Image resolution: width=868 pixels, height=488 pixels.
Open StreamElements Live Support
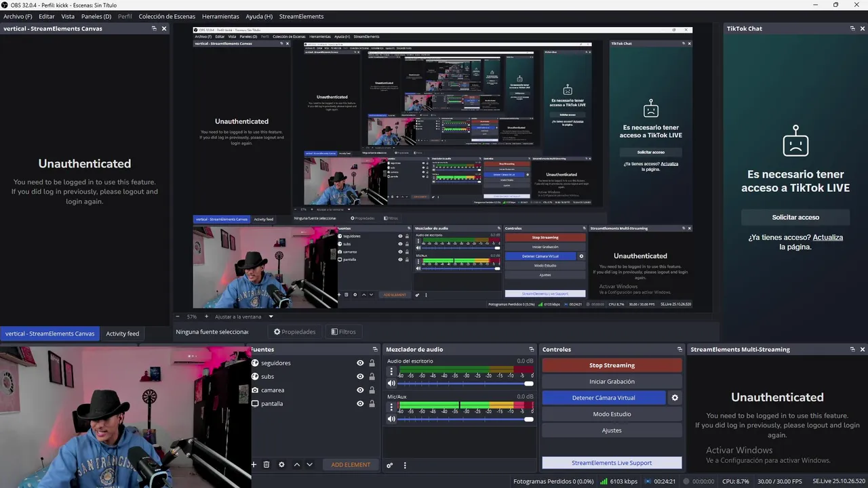(x=612, y=463)
